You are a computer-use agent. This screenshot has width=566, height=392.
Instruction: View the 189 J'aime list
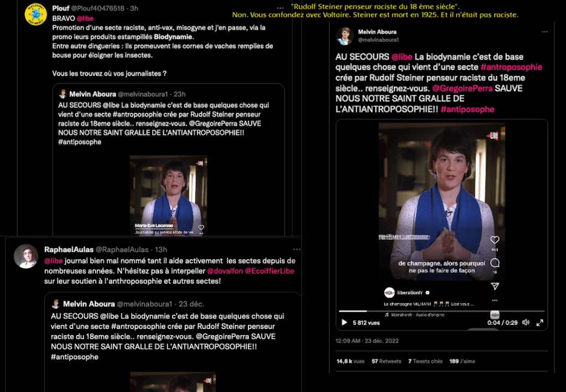tap(462, 361)
